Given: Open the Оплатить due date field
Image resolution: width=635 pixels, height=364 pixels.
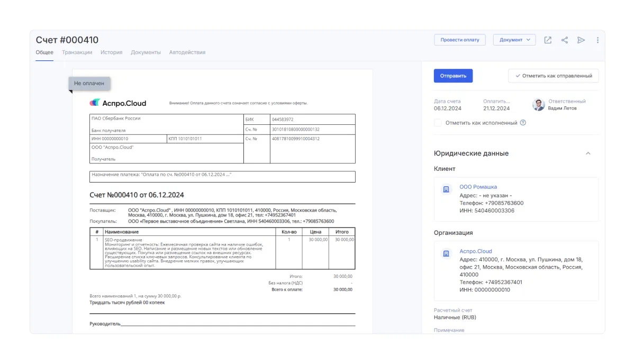Looking at the screenshot, I should (496, 108).
